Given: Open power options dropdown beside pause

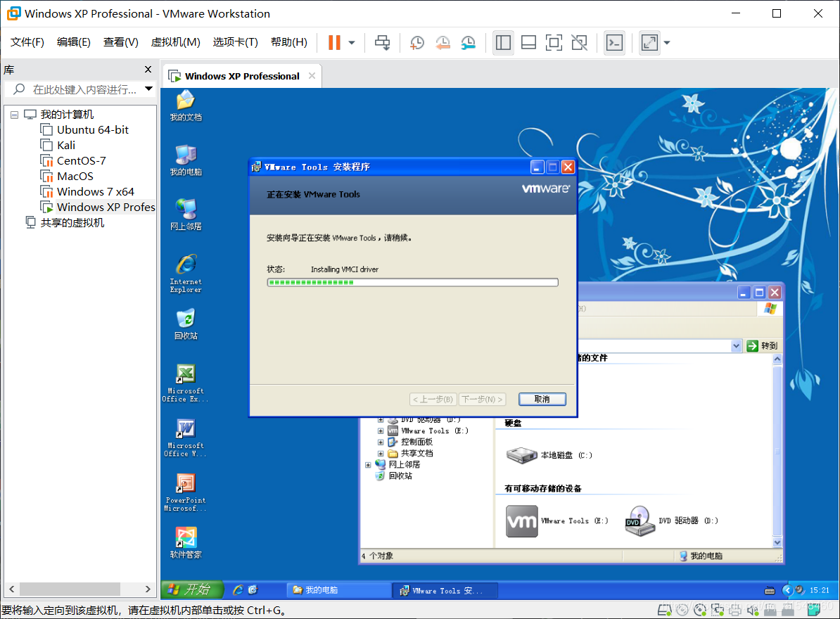Looking at the screenshot, I should coord(352,42).
